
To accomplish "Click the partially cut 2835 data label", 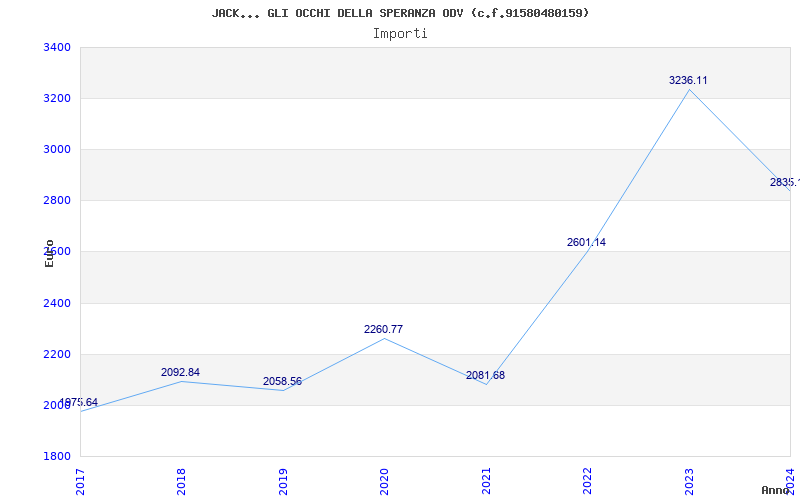I will coord(785,182).
